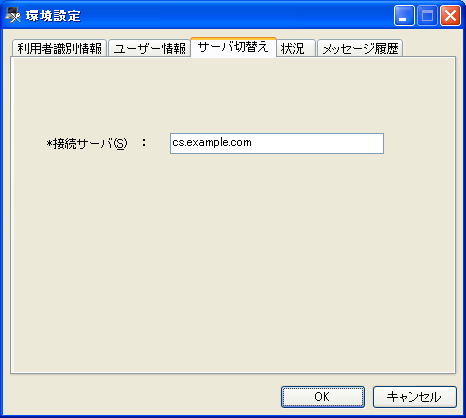
Task: Close the 環境設定 window
Action: 450,15
